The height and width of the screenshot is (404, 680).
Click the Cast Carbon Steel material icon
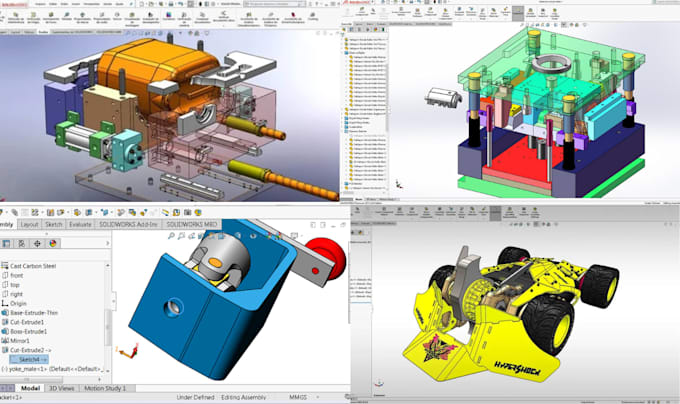[x=5, y=266]
